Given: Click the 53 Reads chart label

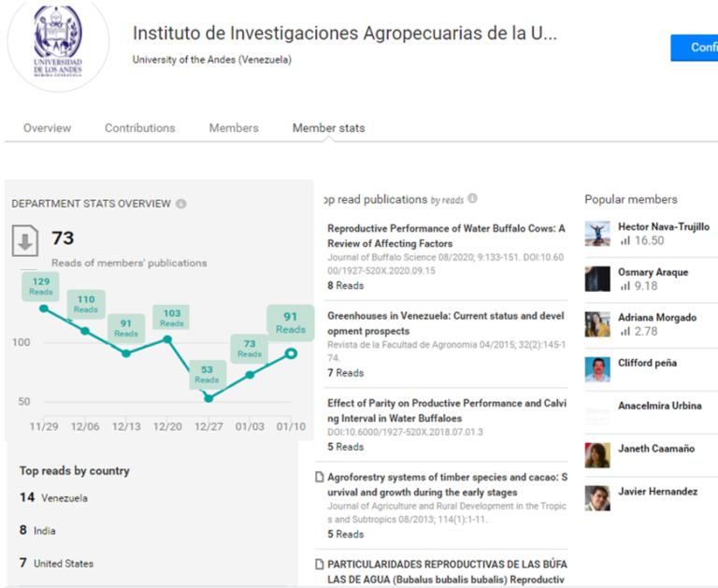Looking at the screenshot, I should pyautogui.click(x=207, y=374).
